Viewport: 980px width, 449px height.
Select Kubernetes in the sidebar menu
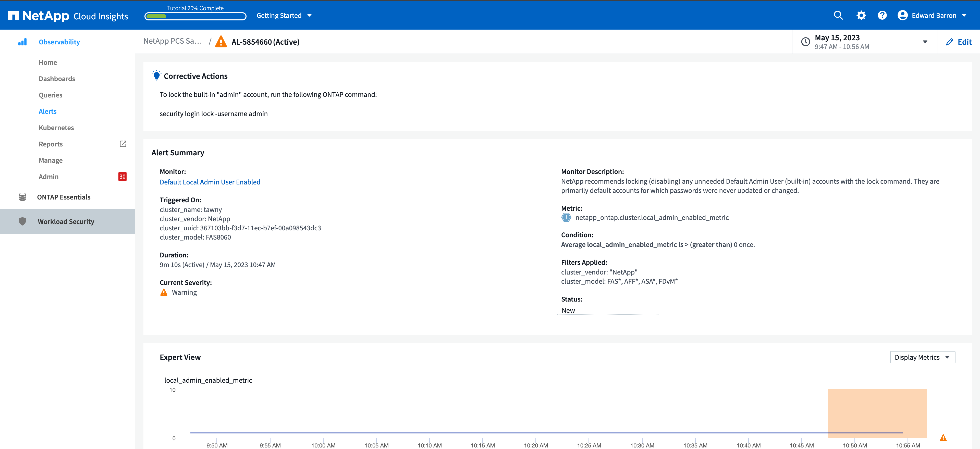click(x=56, y=128)
